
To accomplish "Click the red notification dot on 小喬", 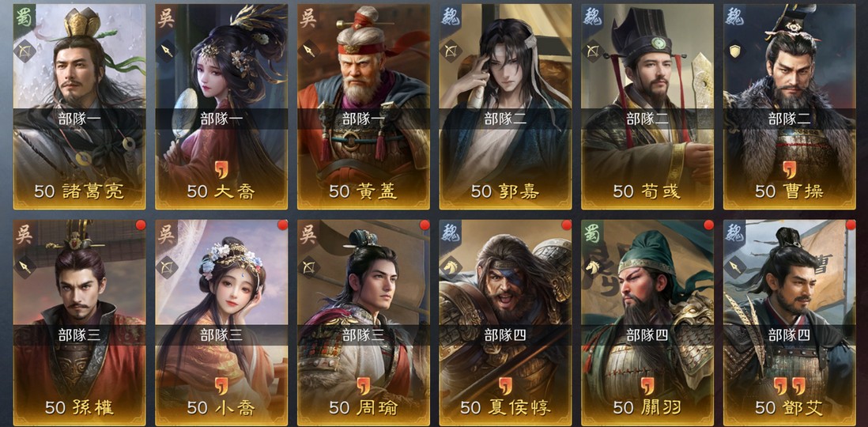I will click(282, 225).
